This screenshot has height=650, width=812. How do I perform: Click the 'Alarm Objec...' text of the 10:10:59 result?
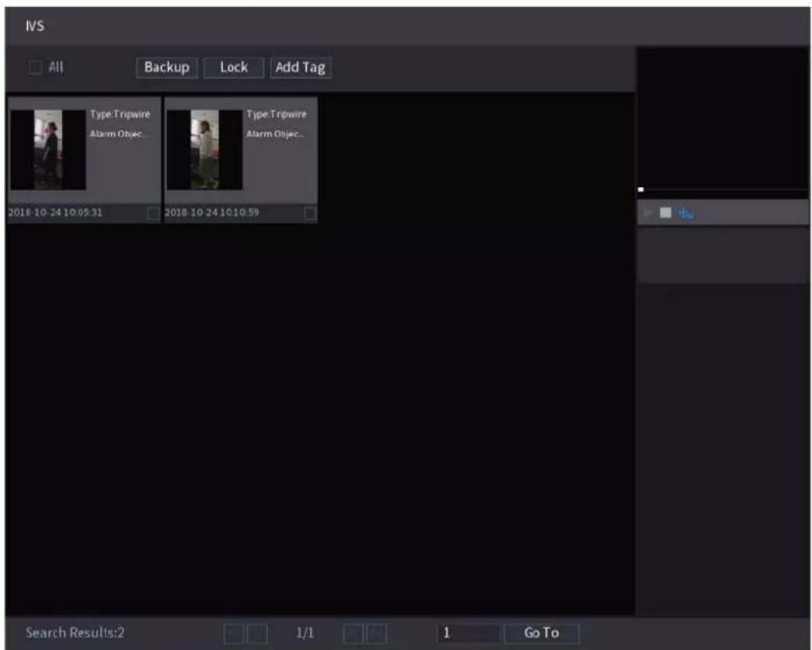click(274, 134)
